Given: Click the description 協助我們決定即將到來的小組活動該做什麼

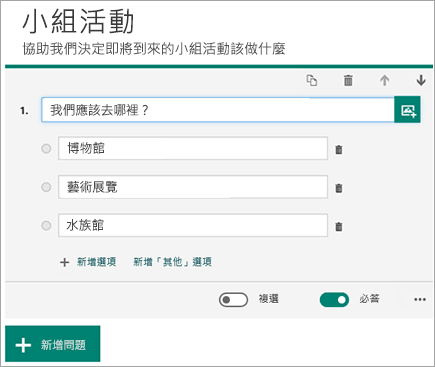Looking at the screenshot, I should pos(154,49).
